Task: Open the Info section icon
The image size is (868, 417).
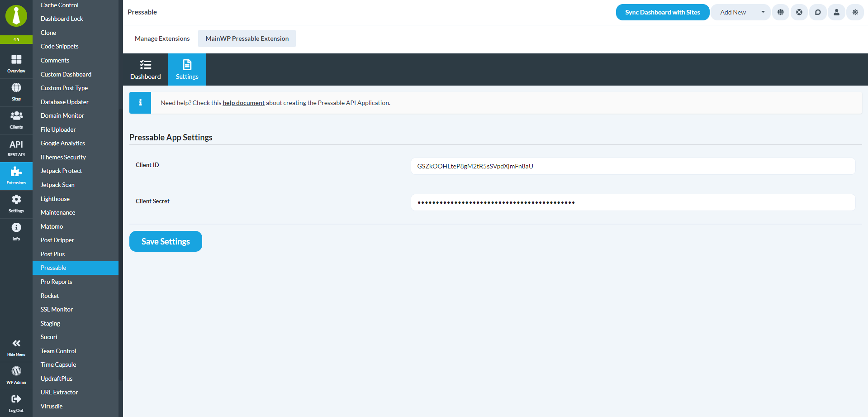Action: pos(16,227)
